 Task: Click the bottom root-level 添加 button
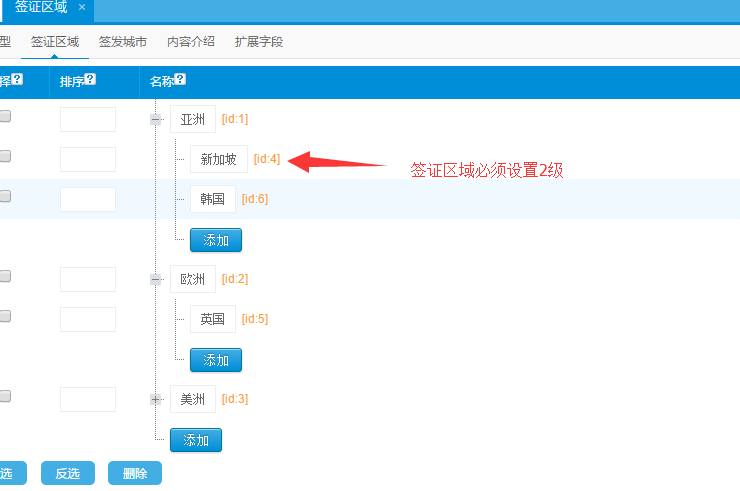pyautogui.click(x=196, y=440)
